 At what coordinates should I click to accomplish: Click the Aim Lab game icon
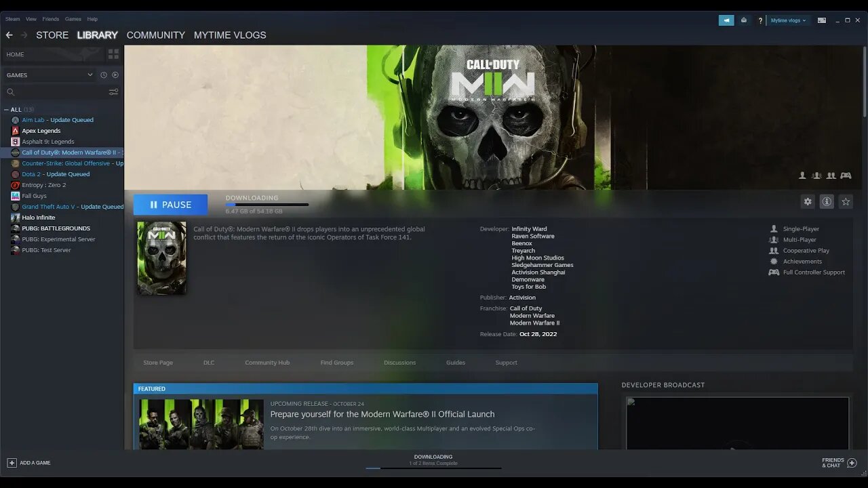16,120
